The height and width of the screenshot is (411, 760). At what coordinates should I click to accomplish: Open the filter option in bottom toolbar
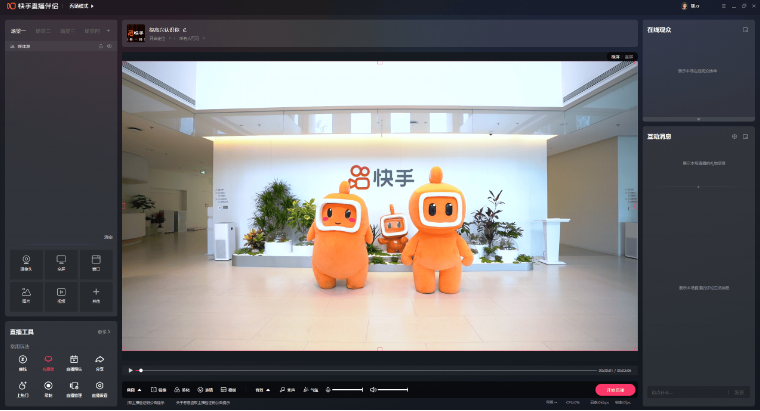pyautogui.click(x=205, y=390)
